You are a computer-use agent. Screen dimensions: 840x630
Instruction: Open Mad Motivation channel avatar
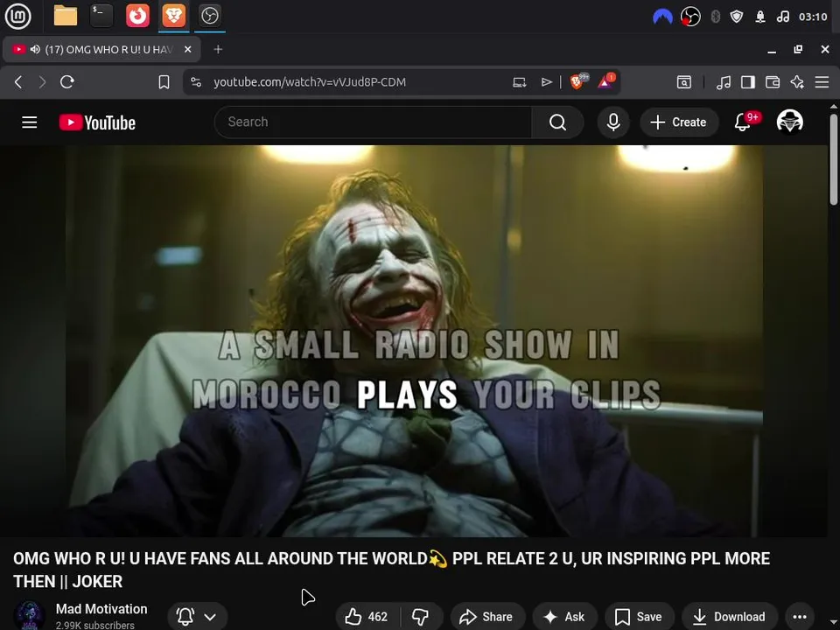pos(29,616)
